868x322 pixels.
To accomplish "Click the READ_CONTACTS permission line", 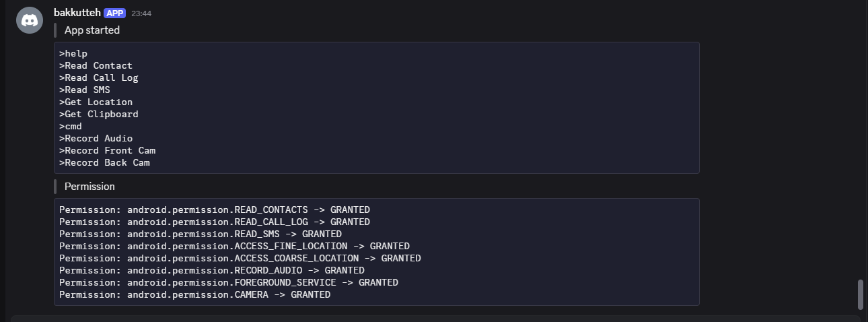I will pos(215,210).
